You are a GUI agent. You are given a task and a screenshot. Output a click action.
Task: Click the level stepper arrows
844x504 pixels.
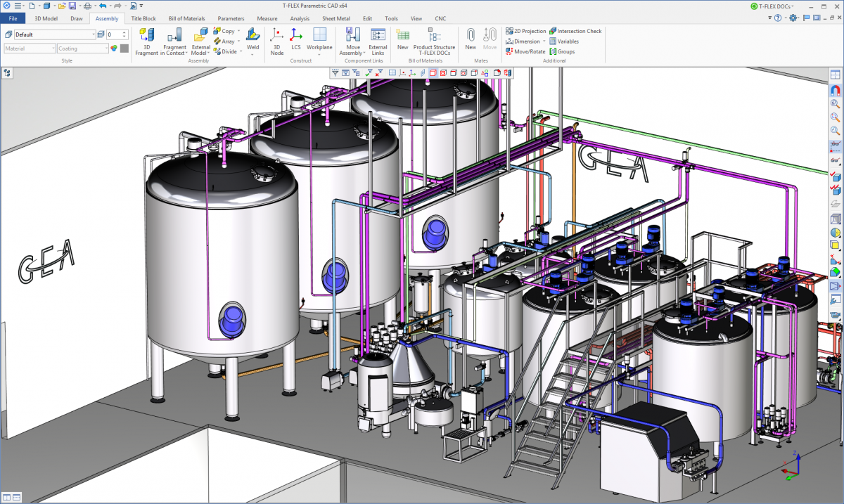click(125, 34)
